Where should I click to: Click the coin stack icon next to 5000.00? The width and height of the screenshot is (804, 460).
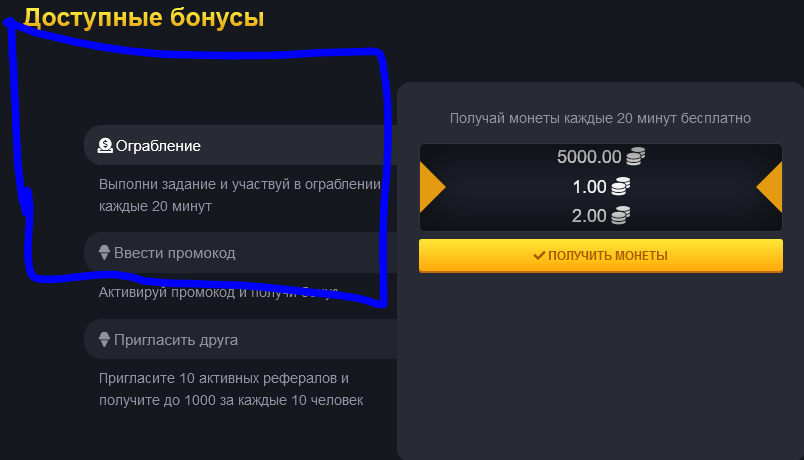click(635, 157)
